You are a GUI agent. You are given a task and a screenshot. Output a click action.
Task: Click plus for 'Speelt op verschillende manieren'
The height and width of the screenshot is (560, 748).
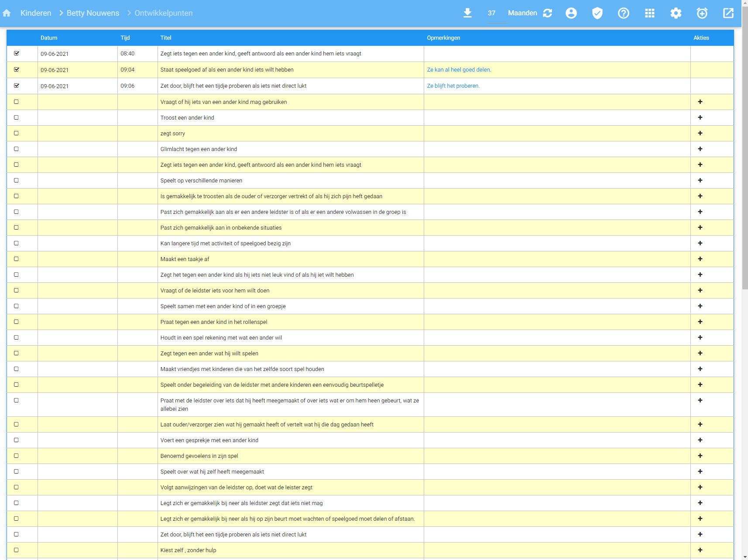pyautogui.click(x=700, y=180)
